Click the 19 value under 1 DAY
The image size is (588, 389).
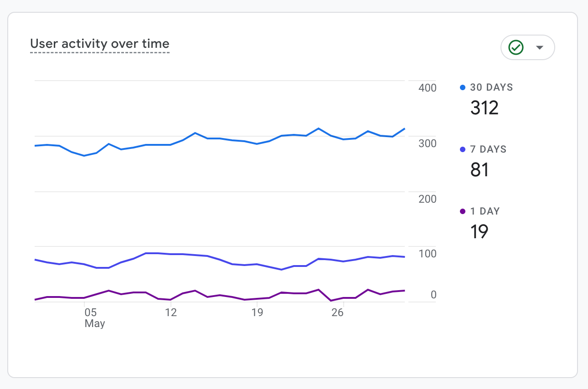point(479,232)
